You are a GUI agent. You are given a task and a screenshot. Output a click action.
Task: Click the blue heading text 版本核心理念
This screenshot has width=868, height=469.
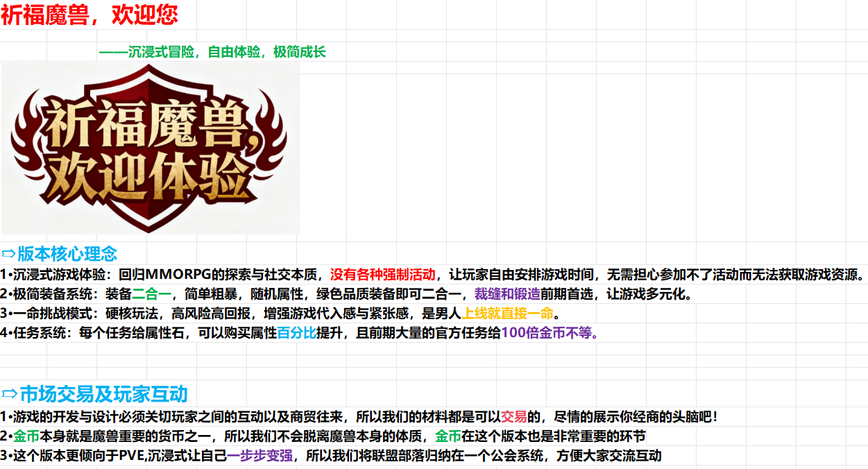click(67, 254)
